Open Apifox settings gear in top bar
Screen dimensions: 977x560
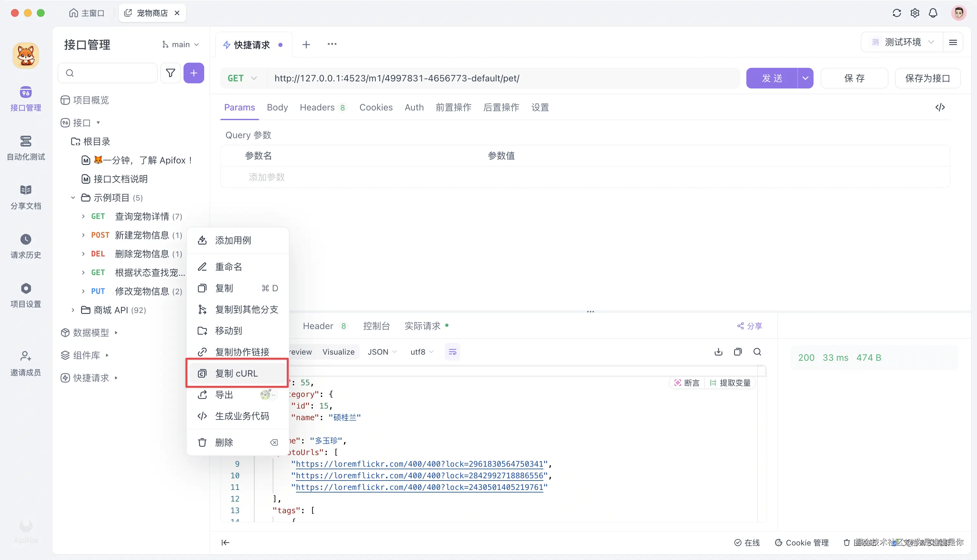(915, 13)
